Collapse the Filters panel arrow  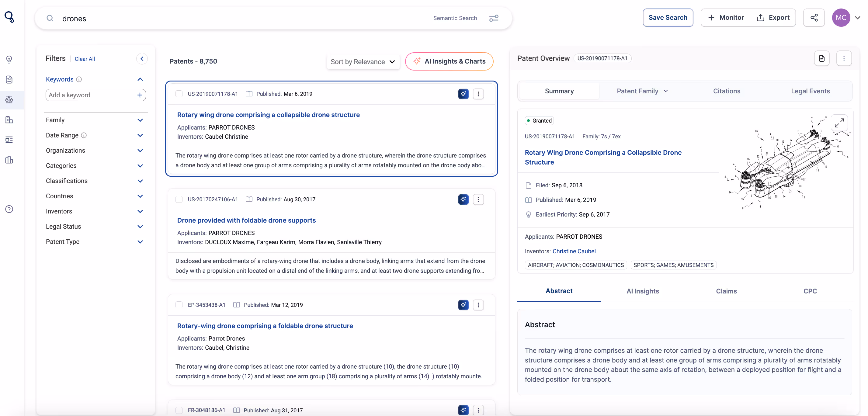point(142,59)
